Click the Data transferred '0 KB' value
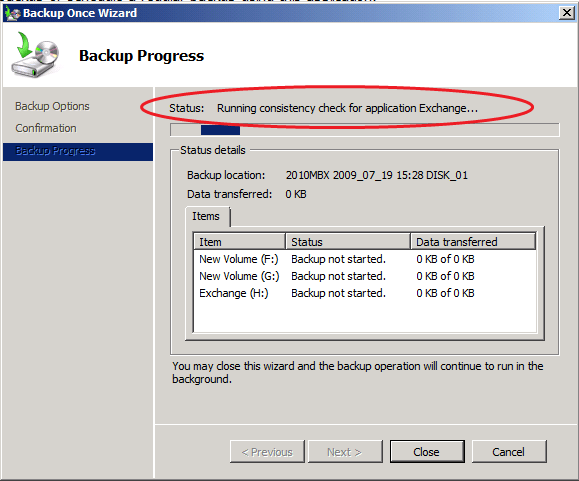 tap(296, 194)
